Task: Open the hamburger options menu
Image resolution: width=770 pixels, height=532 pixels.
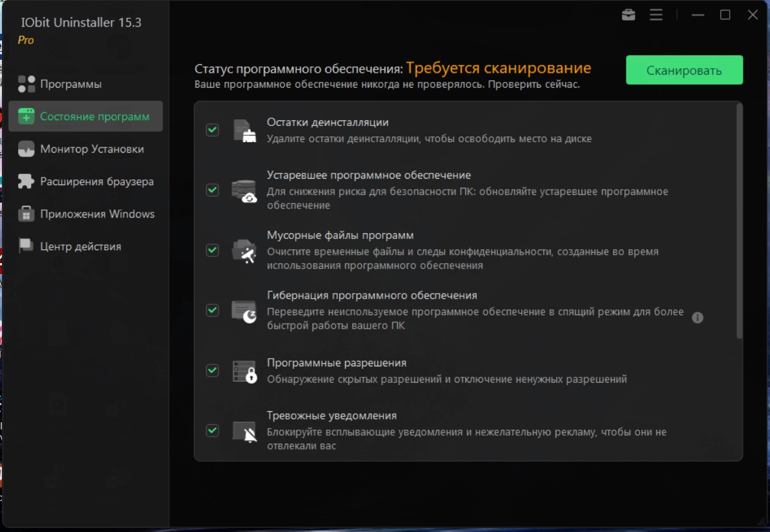Action: tap(656, 15)
